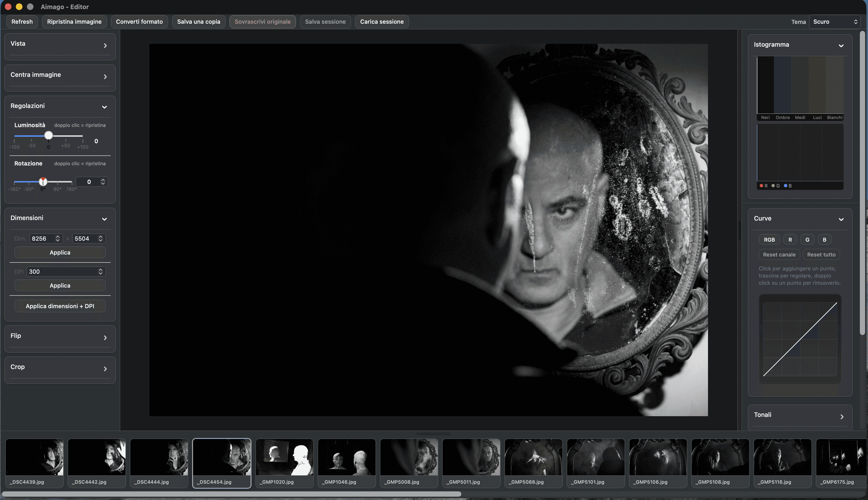868x500 pixels.
Task: Open thumbnail _GMP5088.jpg
Action: pos(533,463)
